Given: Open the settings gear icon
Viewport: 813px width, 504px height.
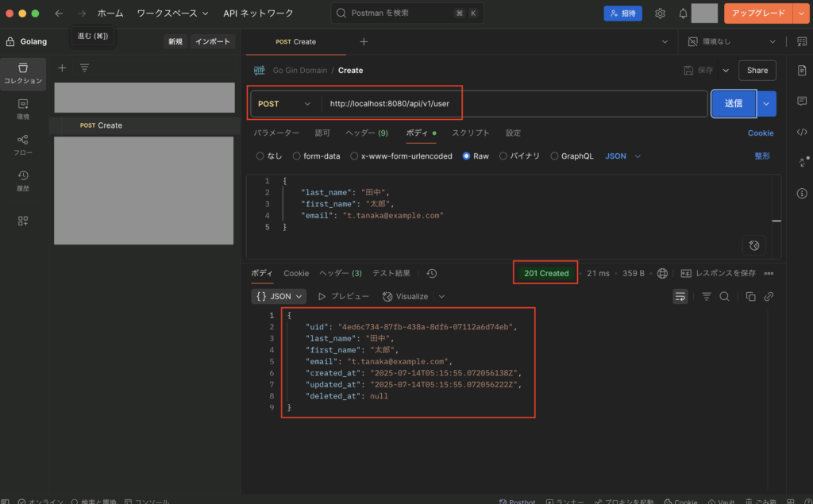Looking at the screenshot, I should coord(660,13).
